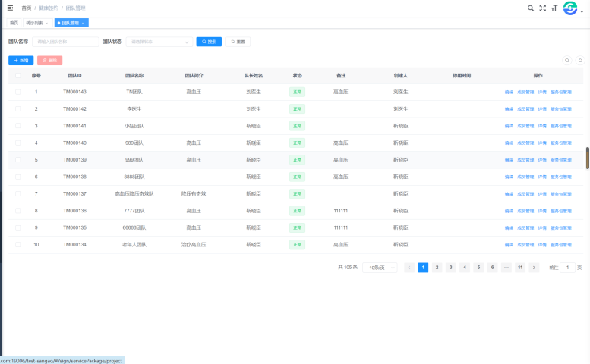Click the circular search toggle above table
The image size is (590, 364).
pyautogui.click(x=566, y=60)
